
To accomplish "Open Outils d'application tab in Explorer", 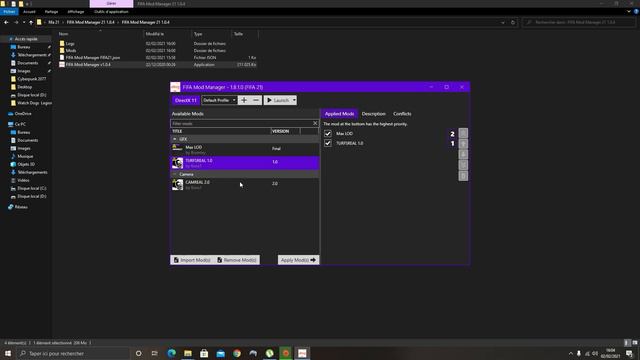I will 111,12.
